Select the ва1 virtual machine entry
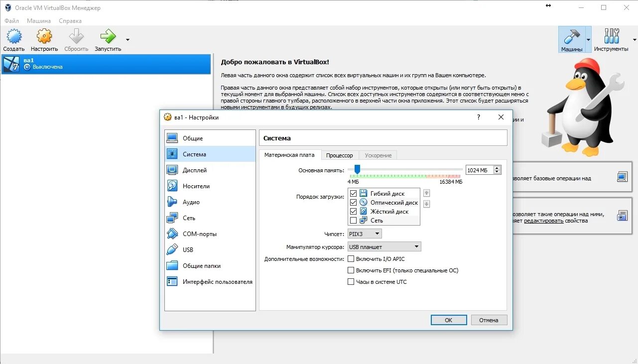This screenshot has width=638, height=364. pos(106,64)
